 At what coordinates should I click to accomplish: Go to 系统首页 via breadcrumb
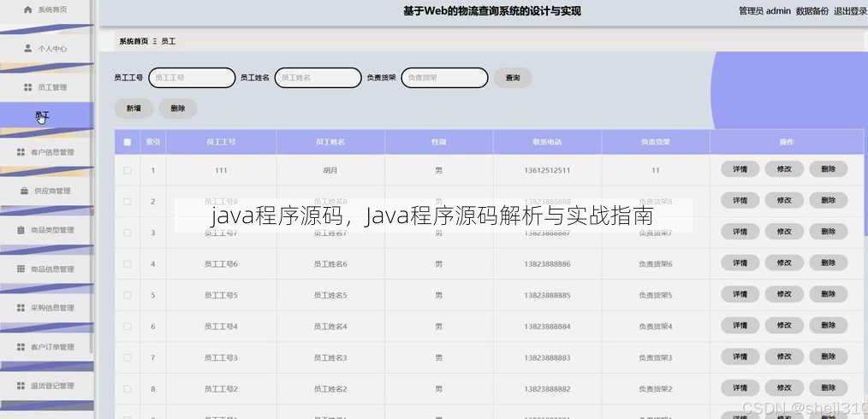click(x=134, y=41)
